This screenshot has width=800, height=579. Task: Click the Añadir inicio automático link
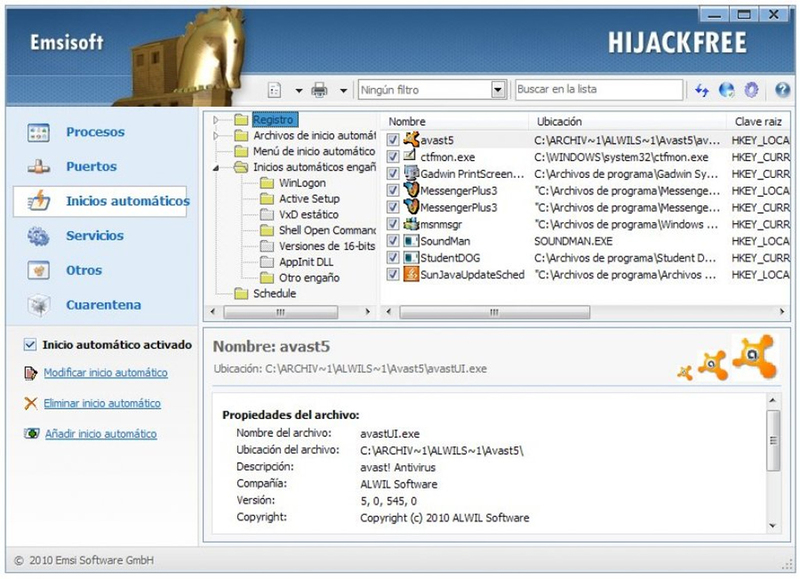point(101,434)
